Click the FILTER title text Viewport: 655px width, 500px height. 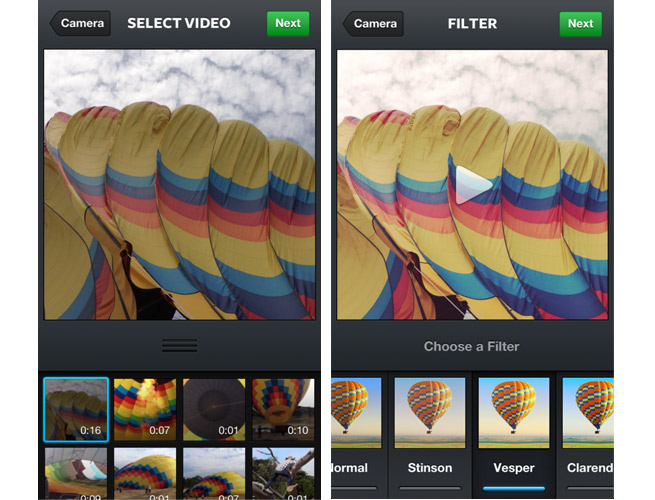click(x=472, y=23)
